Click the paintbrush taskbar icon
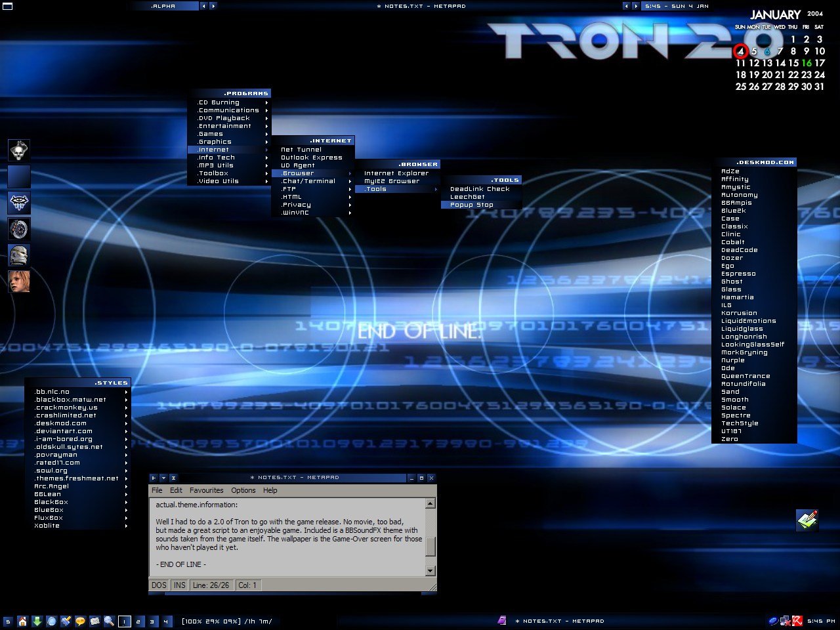Image resolution: width=840 pixels, height=630 pixels. pyautogui.click(x=66, y=621)
